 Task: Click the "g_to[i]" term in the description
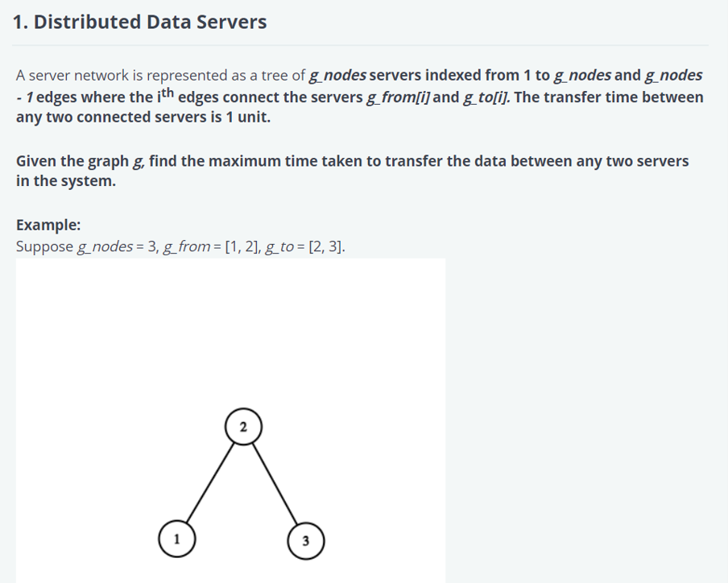[482, 97]
